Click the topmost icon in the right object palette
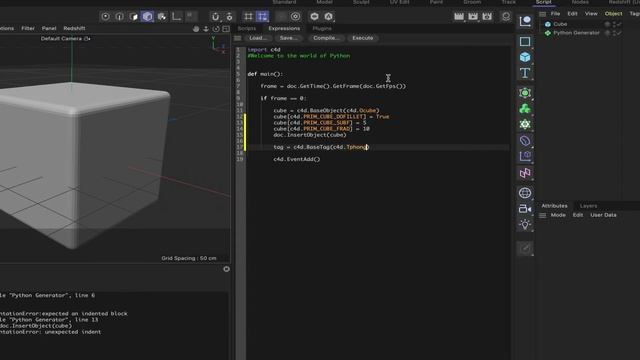640x360 pixels. [x=525, y=21]
